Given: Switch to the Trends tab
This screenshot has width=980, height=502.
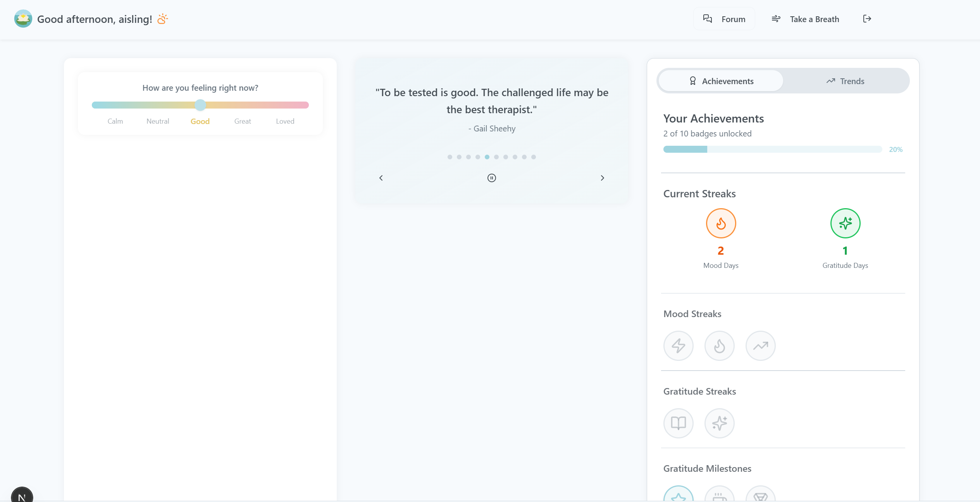Looking at the screenshot, I should click(845, 81).
